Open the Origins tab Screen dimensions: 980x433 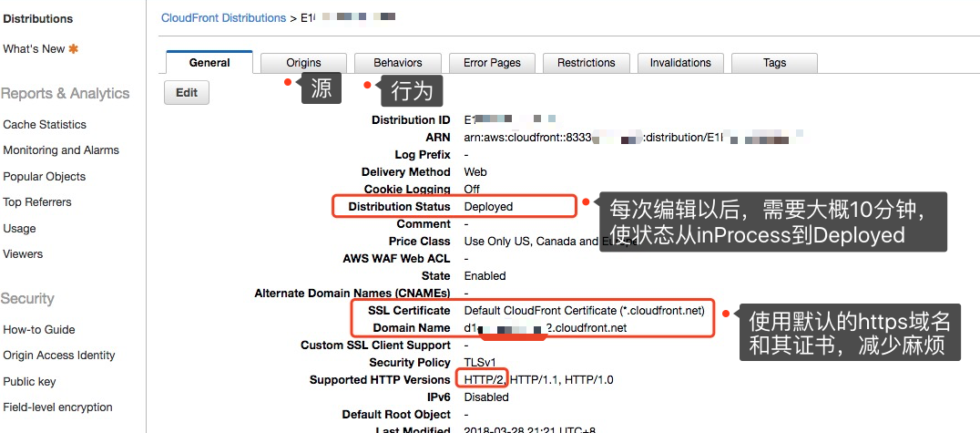[x=303, y=63]
